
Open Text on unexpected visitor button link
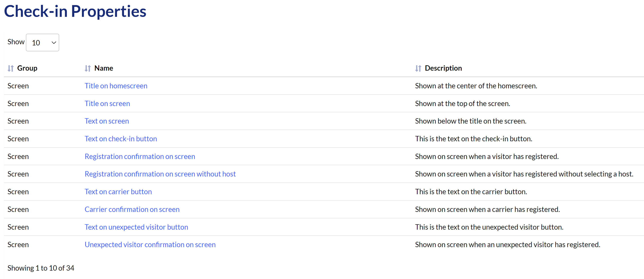(x=136, y=227)
